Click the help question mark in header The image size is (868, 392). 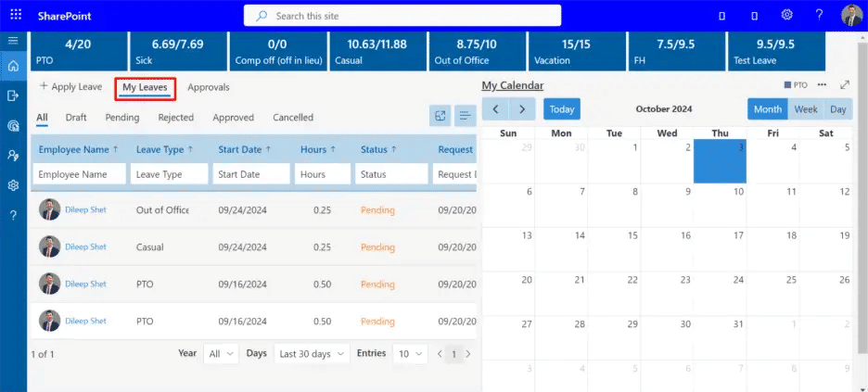click(x=819, y=15)
